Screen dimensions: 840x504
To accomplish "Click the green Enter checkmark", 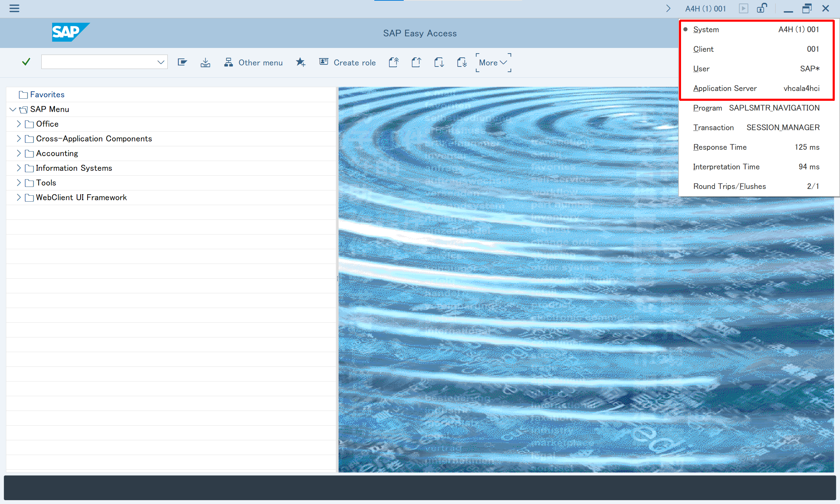I will click(x=26, y=62).
